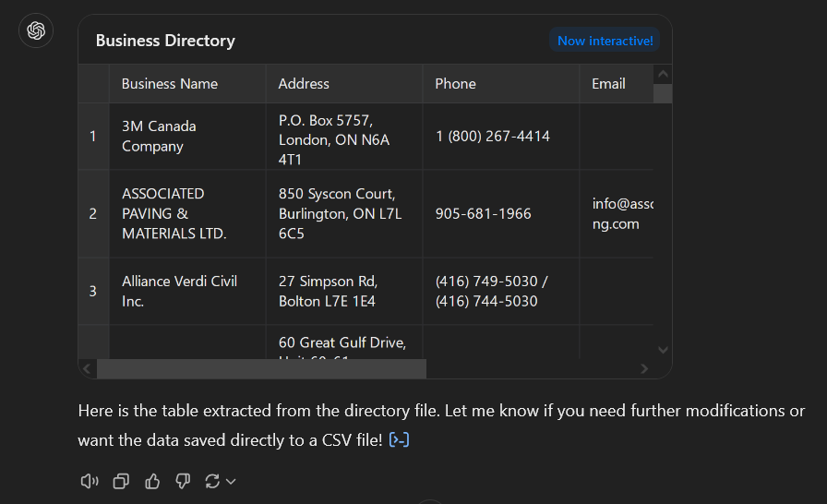Select the Alliance Verdi Civil Inc. cell
The width and height of the screenshot is (827, 504).
coord(187,291)
